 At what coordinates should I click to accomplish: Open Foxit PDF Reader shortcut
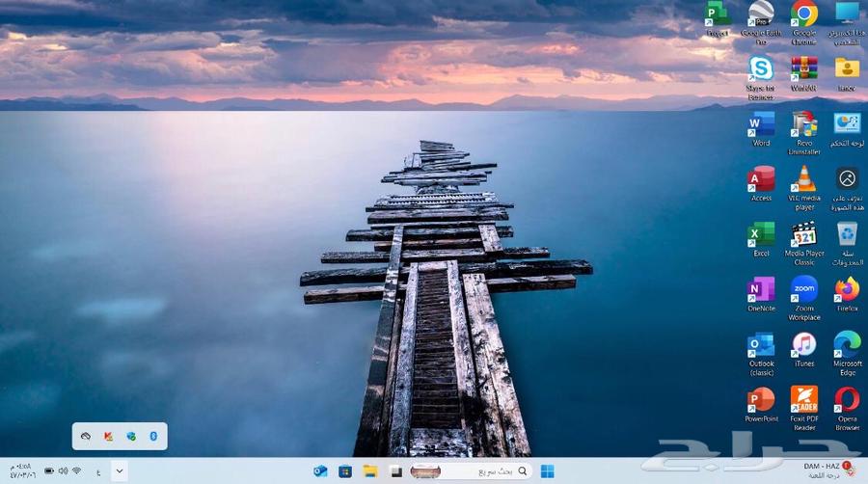(x=803, y=409)
